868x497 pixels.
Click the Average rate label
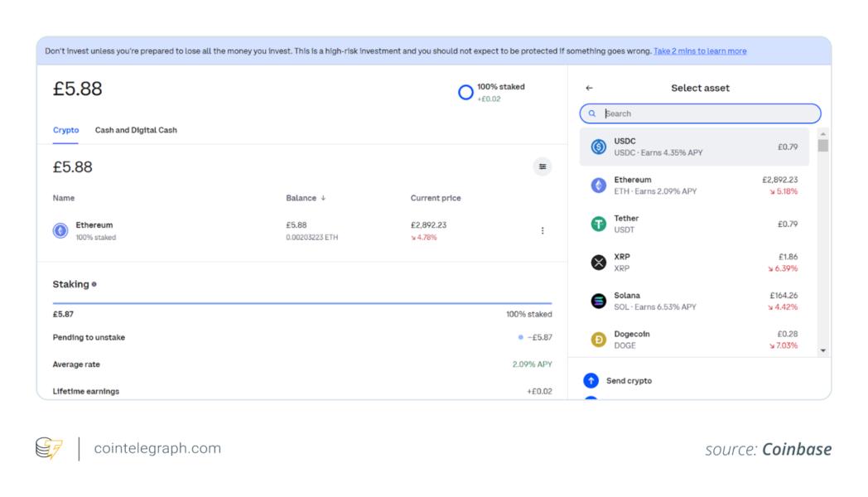76,364
